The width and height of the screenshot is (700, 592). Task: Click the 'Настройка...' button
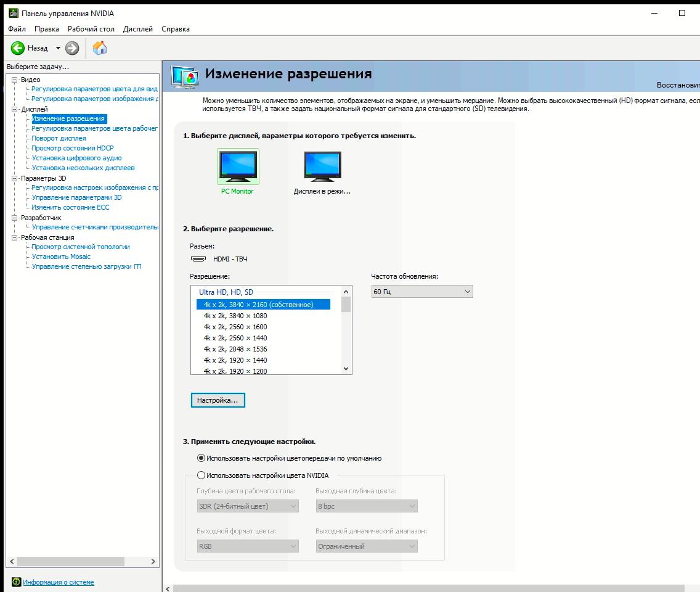click(x=218, y=400)
